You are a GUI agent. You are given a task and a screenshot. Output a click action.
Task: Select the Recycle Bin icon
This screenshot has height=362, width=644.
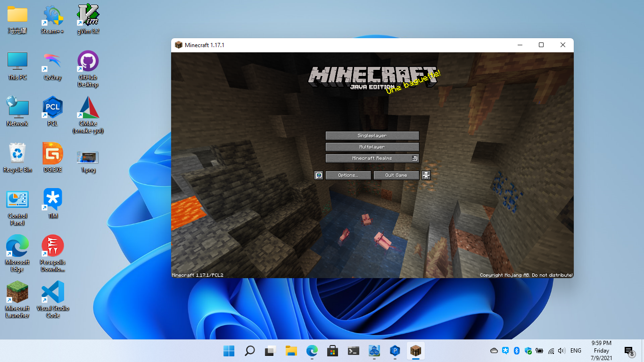(x=17, y=158)
